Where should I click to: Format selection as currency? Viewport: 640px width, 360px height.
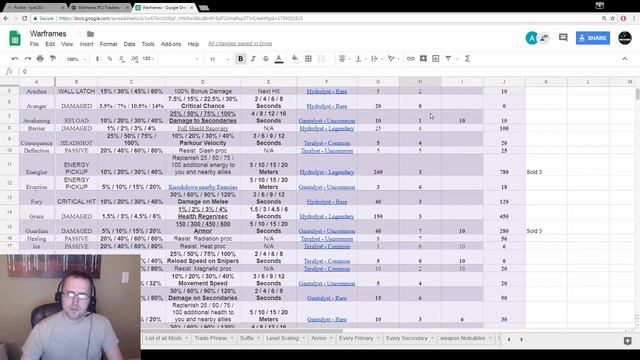coord(97,59)
